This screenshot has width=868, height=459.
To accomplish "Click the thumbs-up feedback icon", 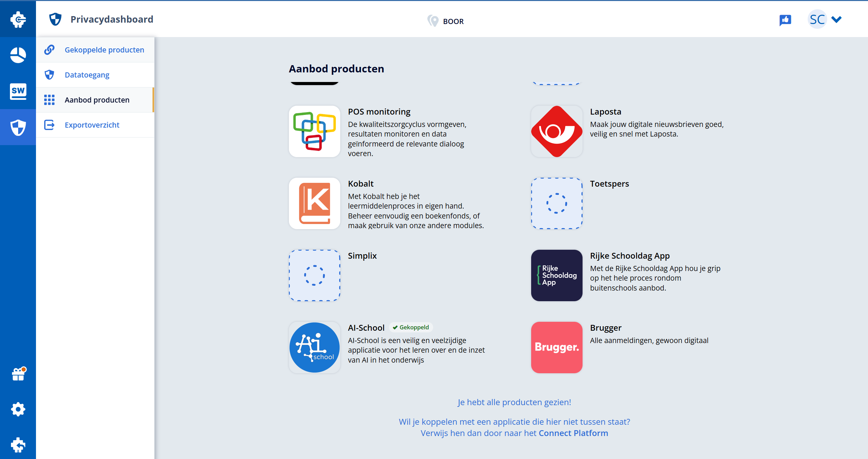I will click(785, 20).
